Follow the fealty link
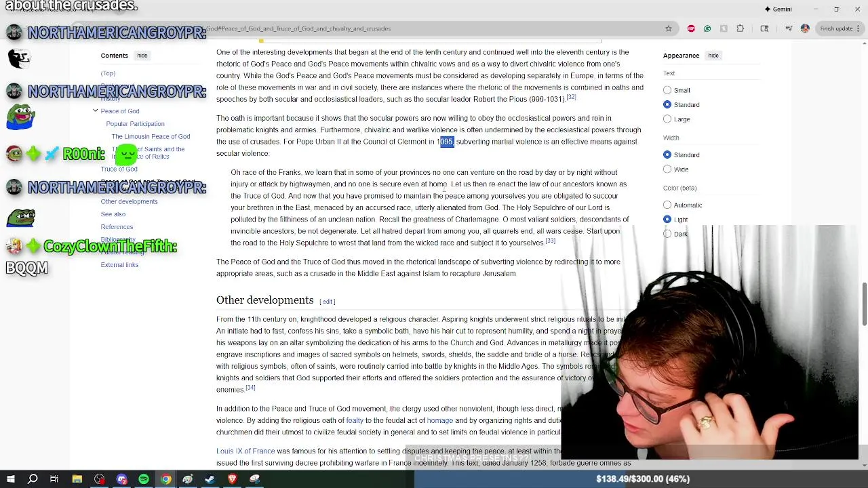The image size is (868, 488). click(x=355, y=421)
